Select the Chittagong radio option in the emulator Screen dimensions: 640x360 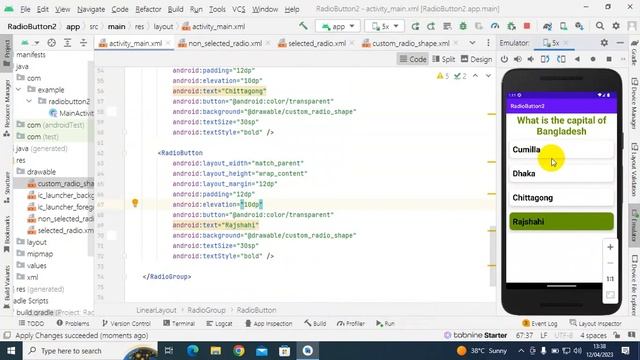561,198
